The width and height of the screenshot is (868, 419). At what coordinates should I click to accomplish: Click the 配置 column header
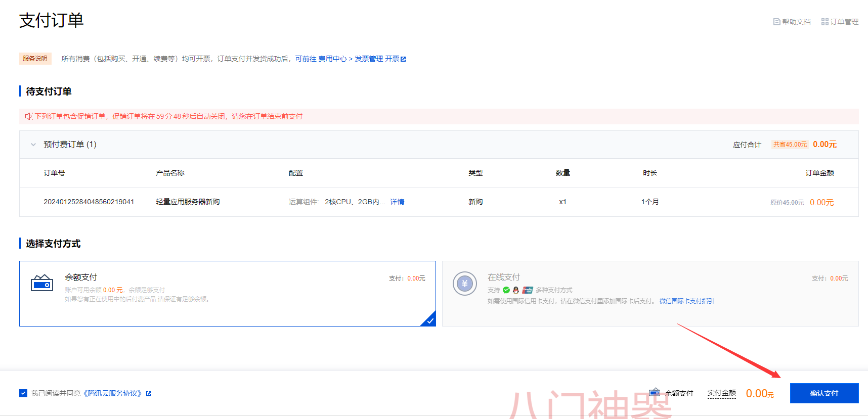[296, 173]
